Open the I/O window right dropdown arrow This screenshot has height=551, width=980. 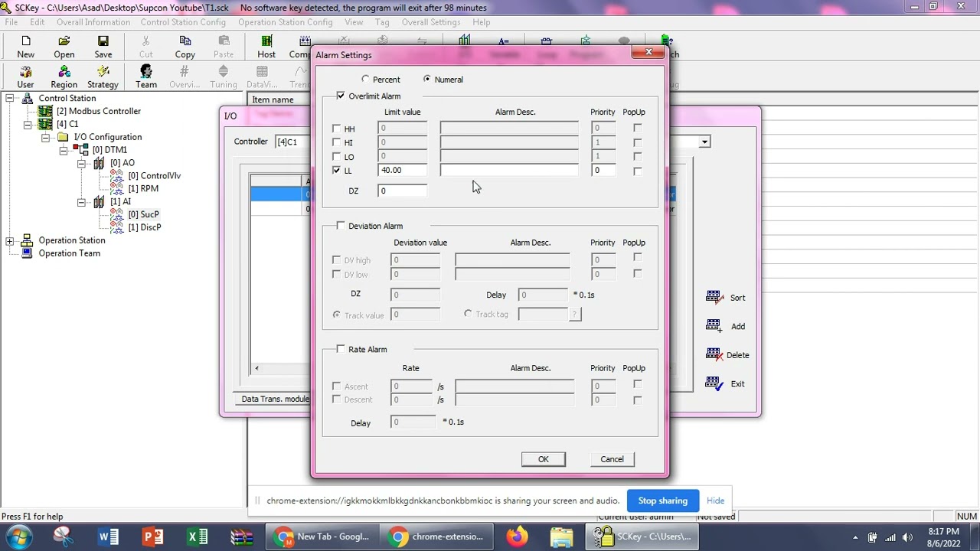coord(704,142)
